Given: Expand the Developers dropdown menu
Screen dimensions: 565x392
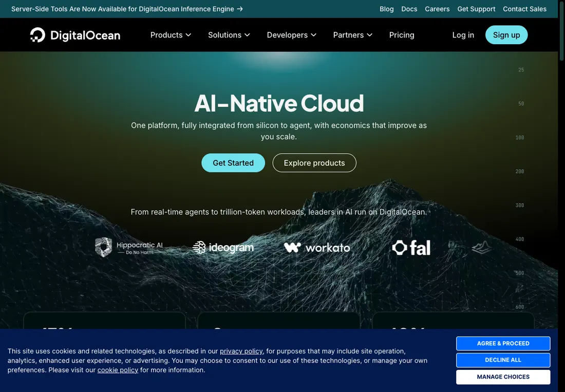Looking at the screenshot, I should [x=292, y=35].
